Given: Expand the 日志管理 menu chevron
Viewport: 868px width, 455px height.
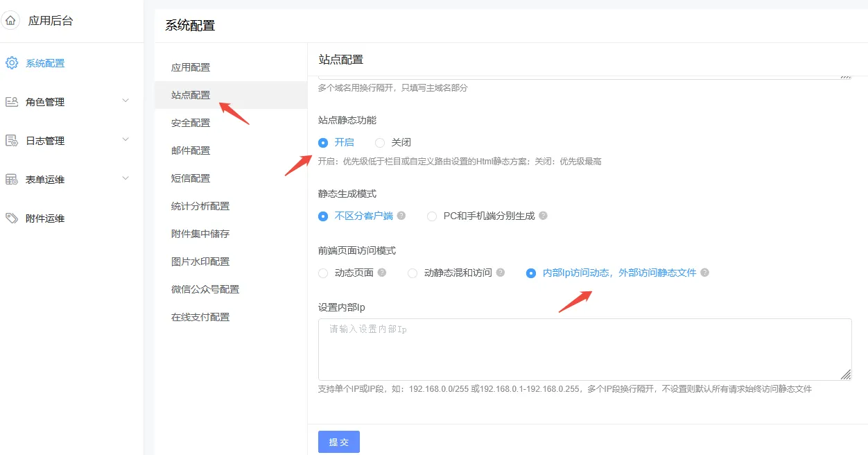Looking at the screenshot, I should click(125, 139).
